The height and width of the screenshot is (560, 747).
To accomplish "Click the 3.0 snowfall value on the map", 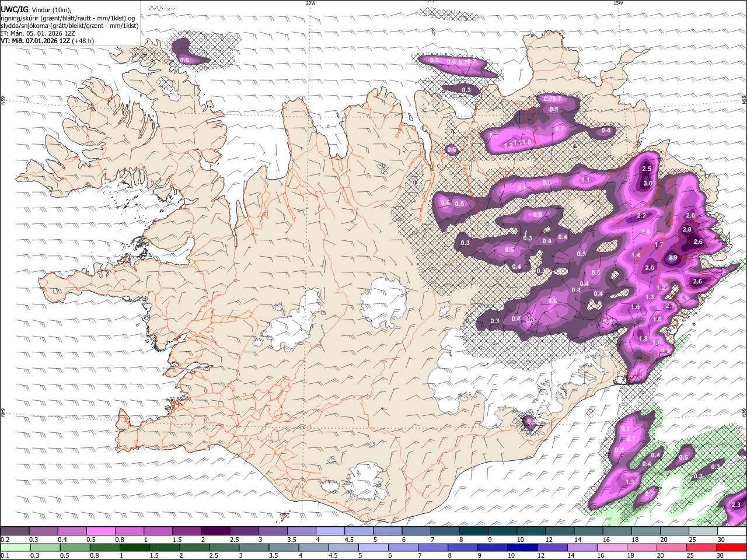I will 647,184.
